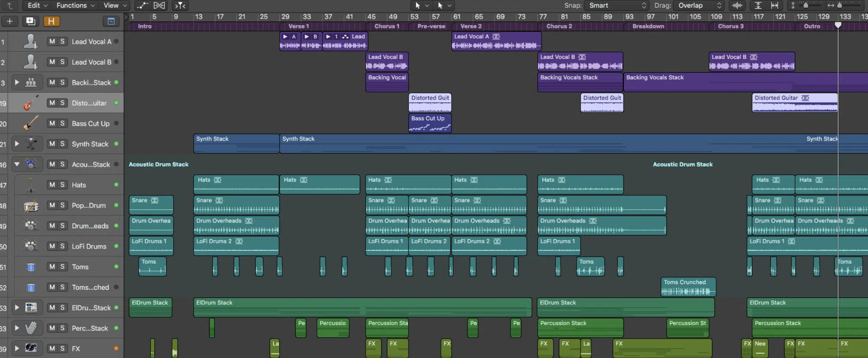Toggle the global tracks icon
868x358 pixels.
111,21
